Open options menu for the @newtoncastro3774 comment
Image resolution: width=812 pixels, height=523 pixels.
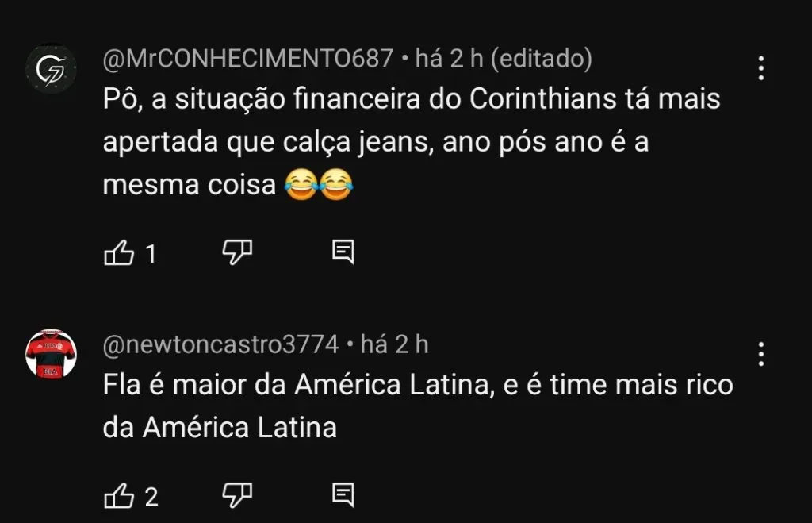760,353
